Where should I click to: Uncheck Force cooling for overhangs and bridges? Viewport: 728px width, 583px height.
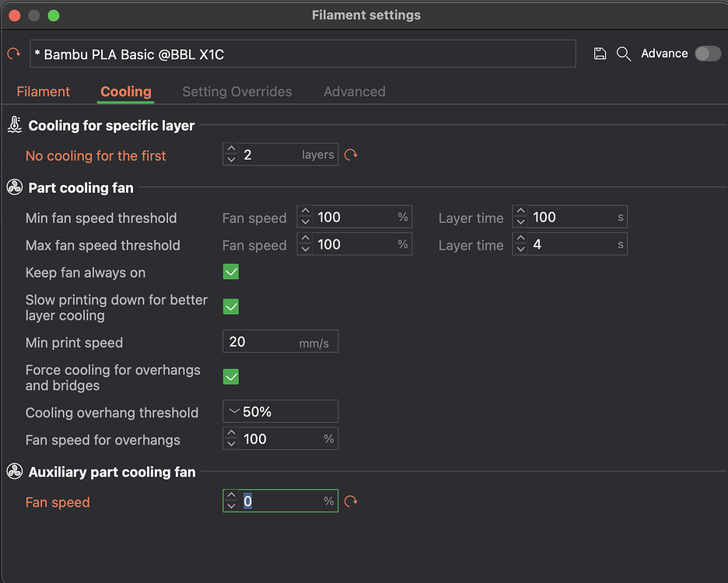231,377
